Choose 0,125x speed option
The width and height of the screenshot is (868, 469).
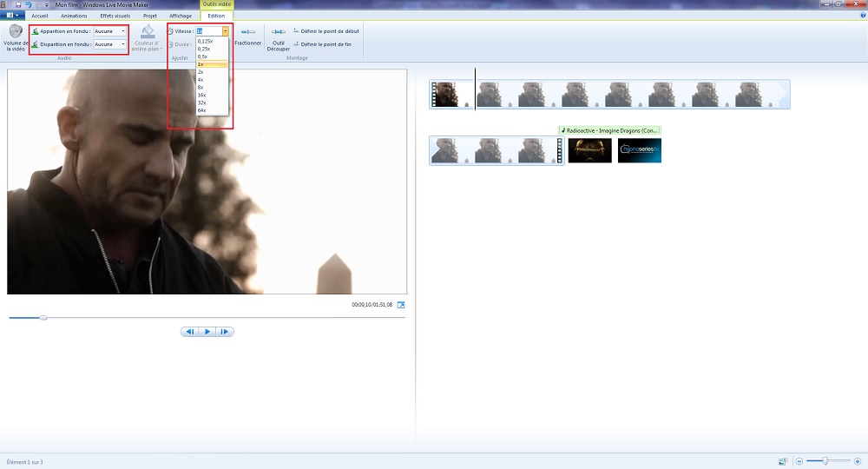(x=212, y=41)
